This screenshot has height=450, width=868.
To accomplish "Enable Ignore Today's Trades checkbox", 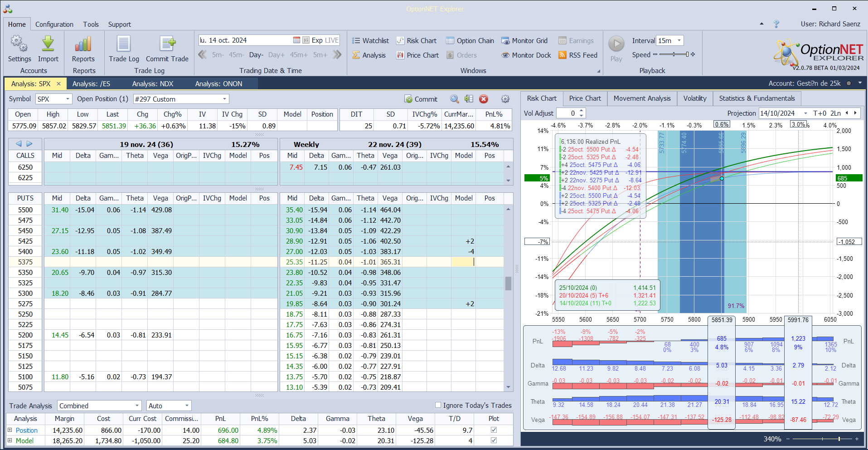I will (438, 405).
